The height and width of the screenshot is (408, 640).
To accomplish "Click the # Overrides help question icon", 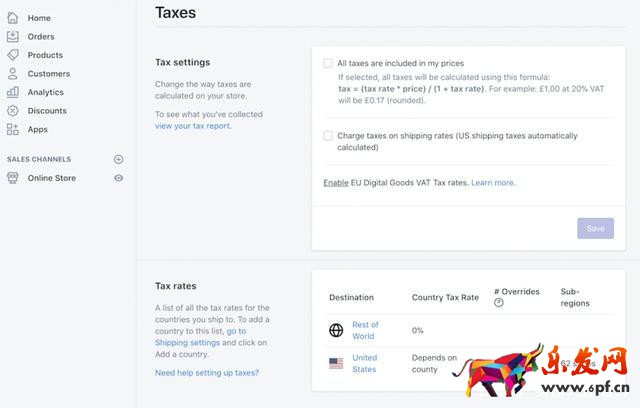I will coord(499,303).
